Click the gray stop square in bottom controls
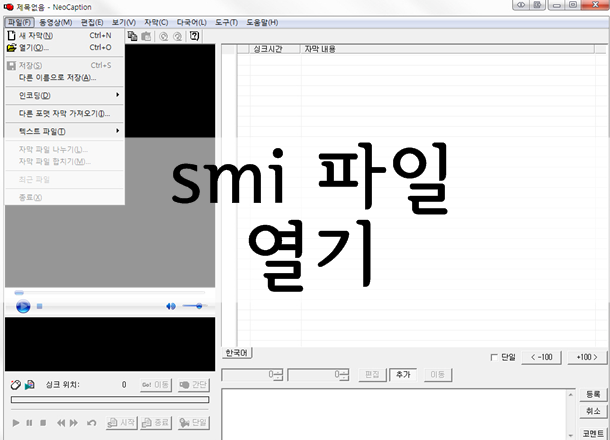 [43, 422]
